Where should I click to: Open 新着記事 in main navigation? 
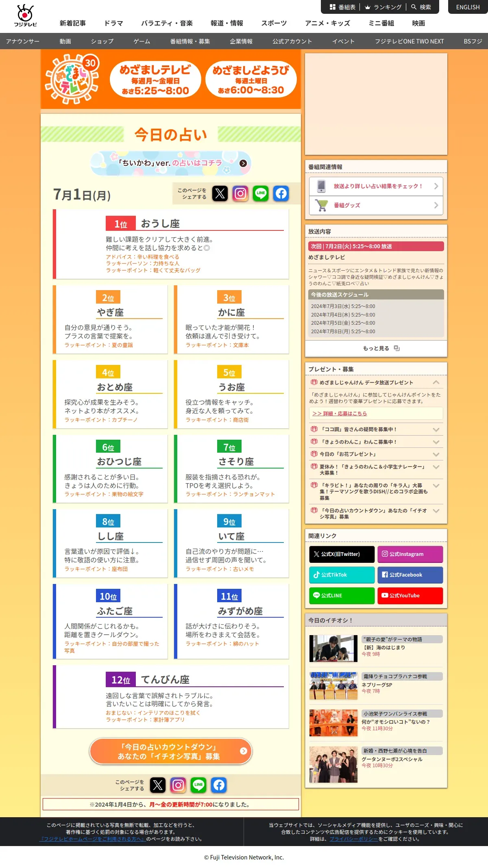(x=73, y=23)
